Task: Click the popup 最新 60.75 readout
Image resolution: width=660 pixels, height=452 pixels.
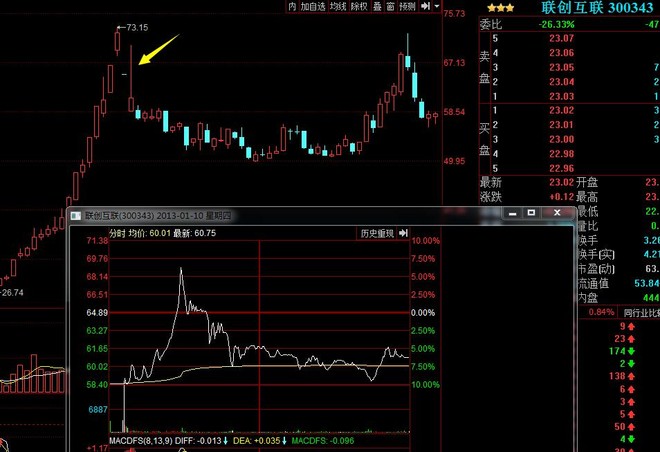Action: coord(194,233)
